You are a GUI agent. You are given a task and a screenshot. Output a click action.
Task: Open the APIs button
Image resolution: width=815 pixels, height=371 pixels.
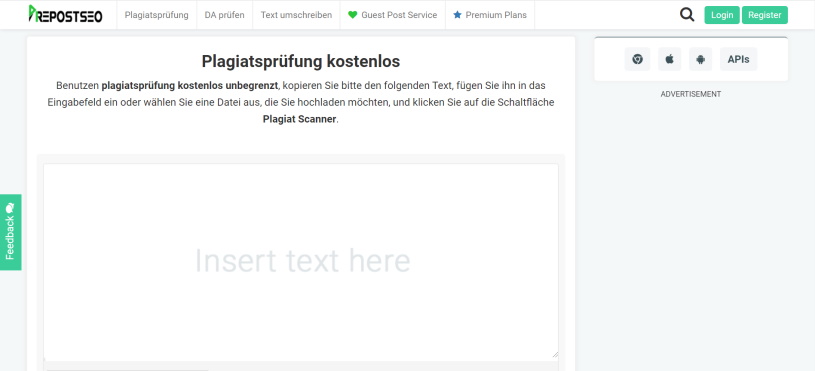pyautogui.click(x=738, y=59)
